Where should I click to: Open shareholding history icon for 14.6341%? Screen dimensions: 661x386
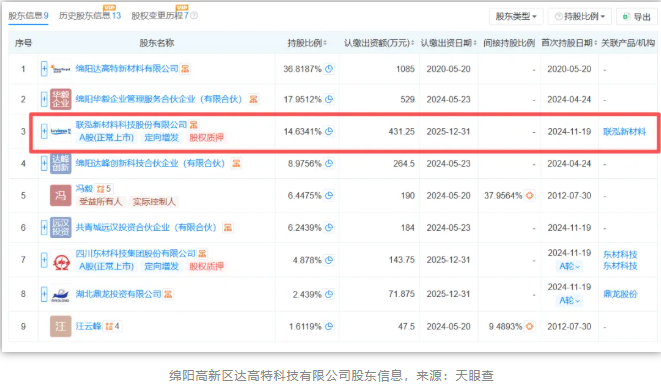[329, 131]
